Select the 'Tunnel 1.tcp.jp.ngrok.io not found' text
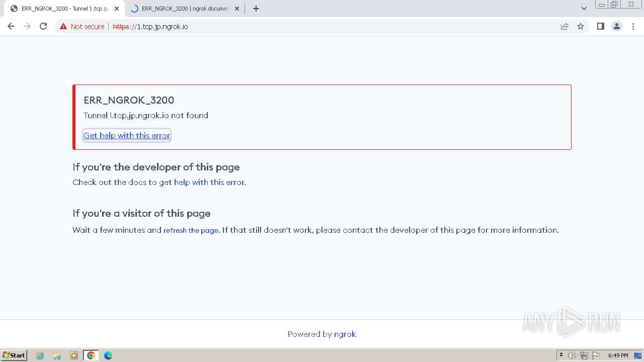The height and width of the screenshot is (362, 644). (x=146, y=115)
